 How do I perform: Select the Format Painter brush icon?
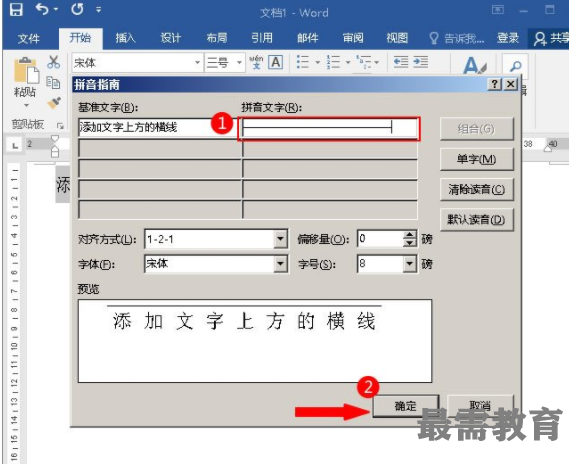click(x=54, y=103)
